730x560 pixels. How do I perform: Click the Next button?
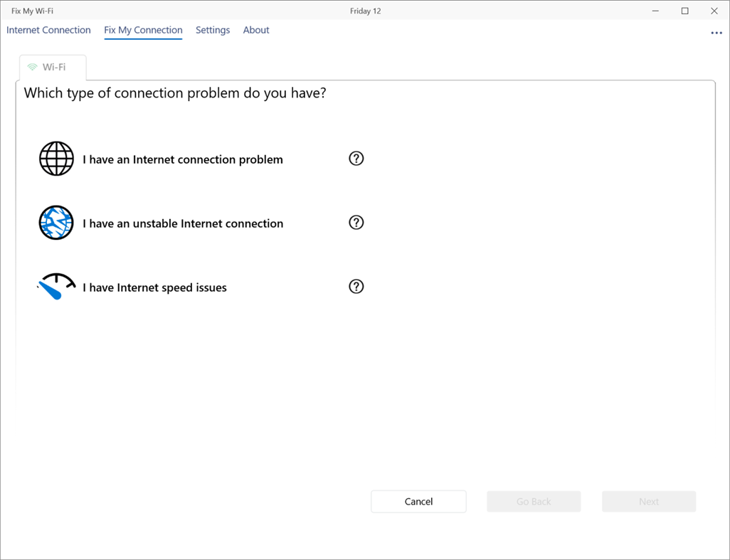point(649,502)
